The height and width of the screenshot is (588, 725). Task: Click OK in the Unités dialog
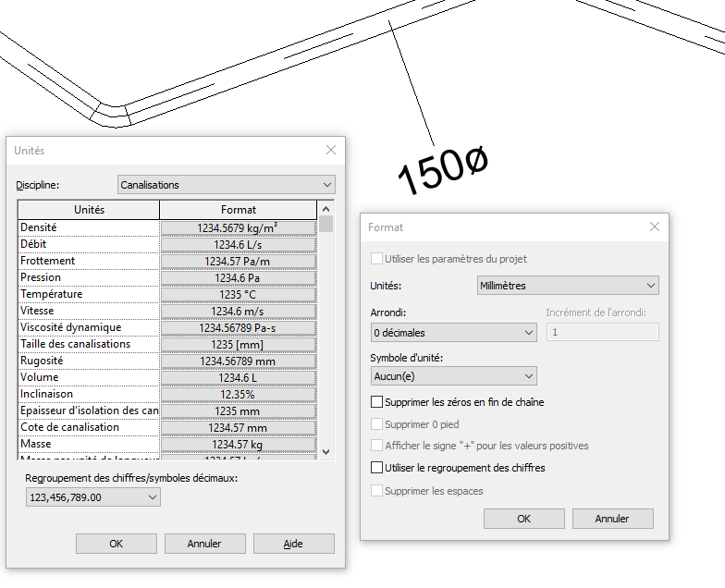(116, 544)
